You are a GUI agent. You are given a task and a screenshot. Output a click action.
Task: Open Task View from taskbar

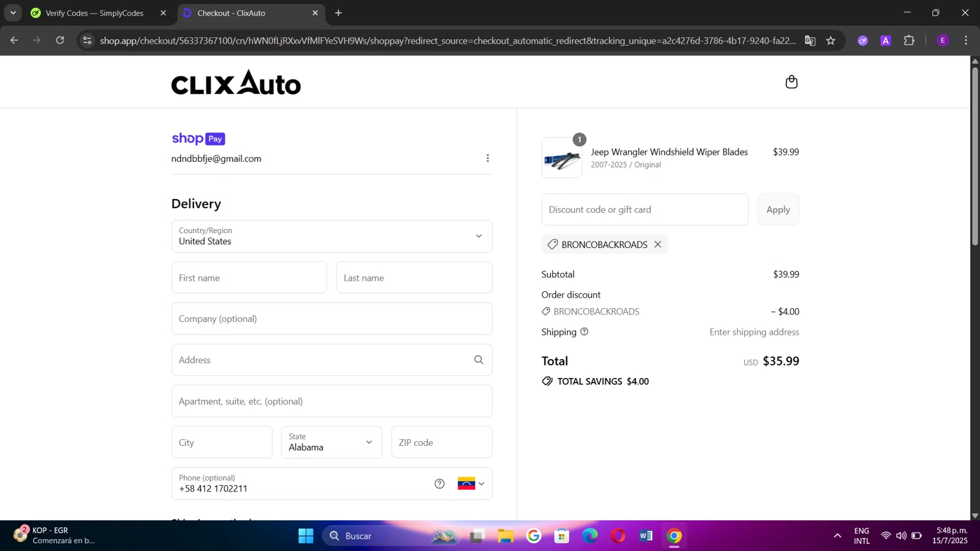click(x=477, y=536)
